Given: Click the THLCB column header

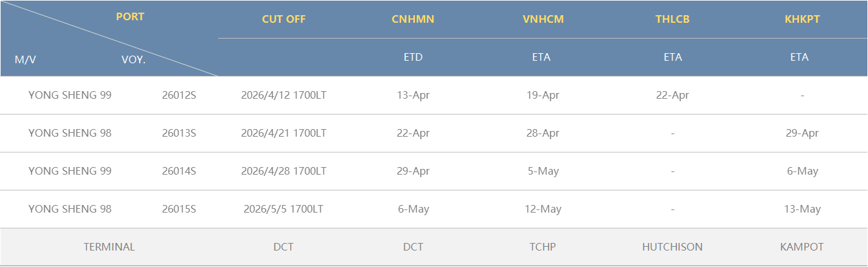Looking at the screenshot, I should [673, 19].
